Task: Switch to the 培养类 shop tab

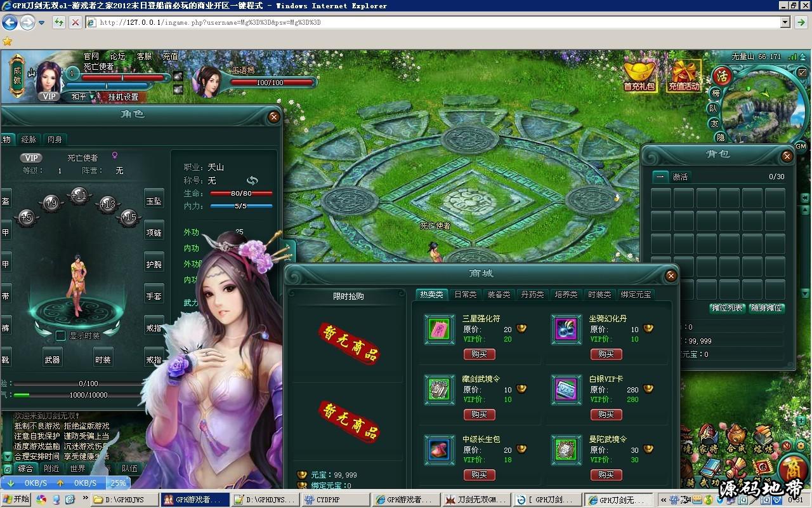Action: (x=566, y=295)
